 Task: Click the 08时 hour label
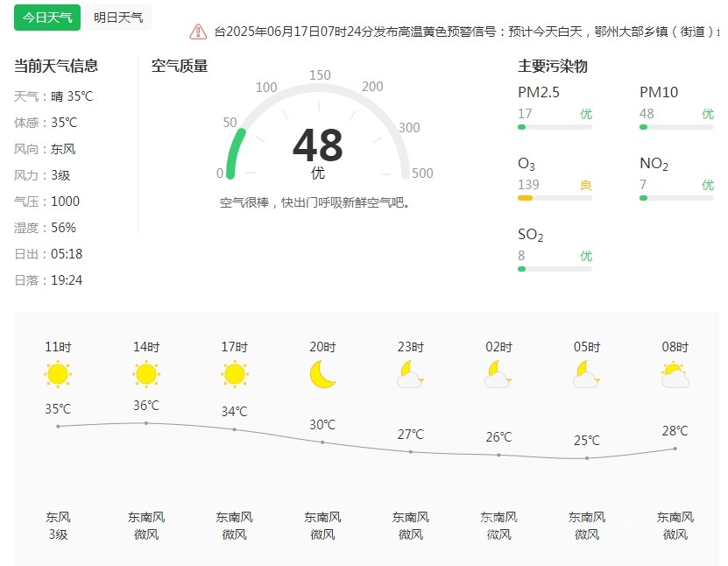pos(675,347)
